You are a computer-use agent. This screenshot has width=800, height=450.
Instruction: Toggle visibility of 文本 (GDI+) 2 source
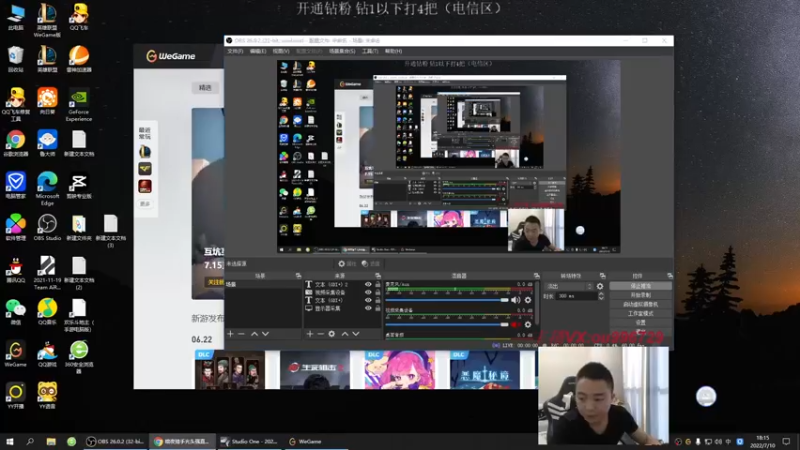click(368, 284)
